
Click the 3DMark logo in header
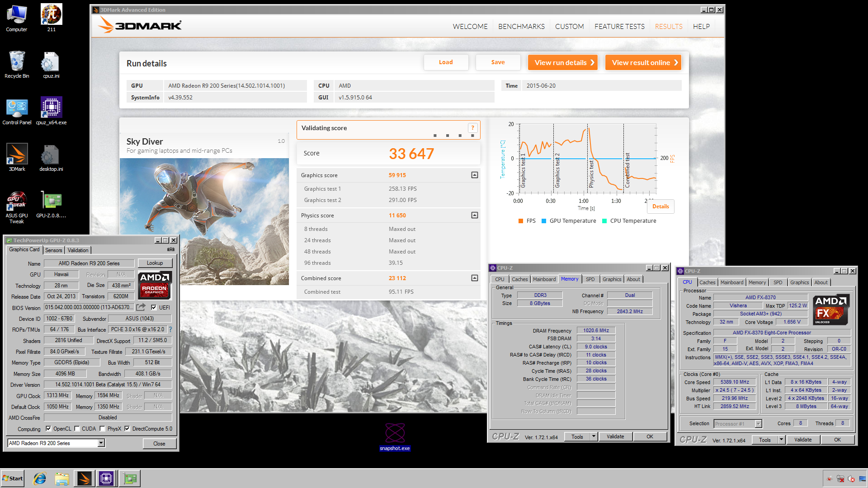(140, 25)
